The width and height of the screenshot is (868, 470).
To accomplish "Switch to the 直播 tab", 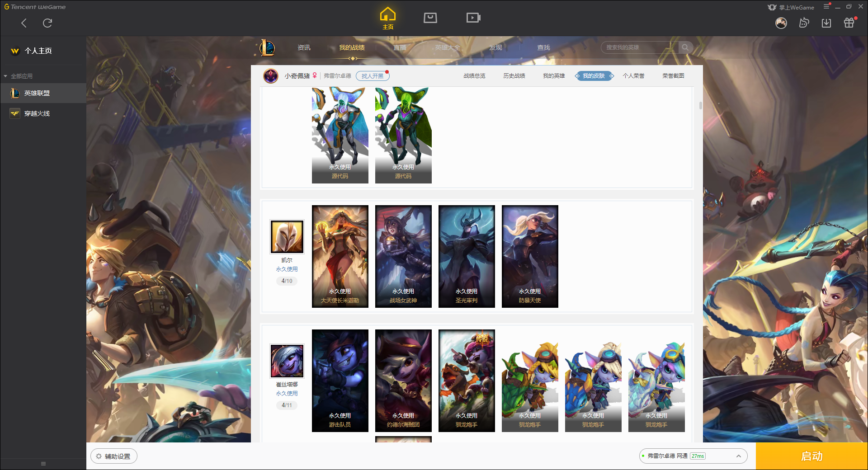I will pos(400,47).
